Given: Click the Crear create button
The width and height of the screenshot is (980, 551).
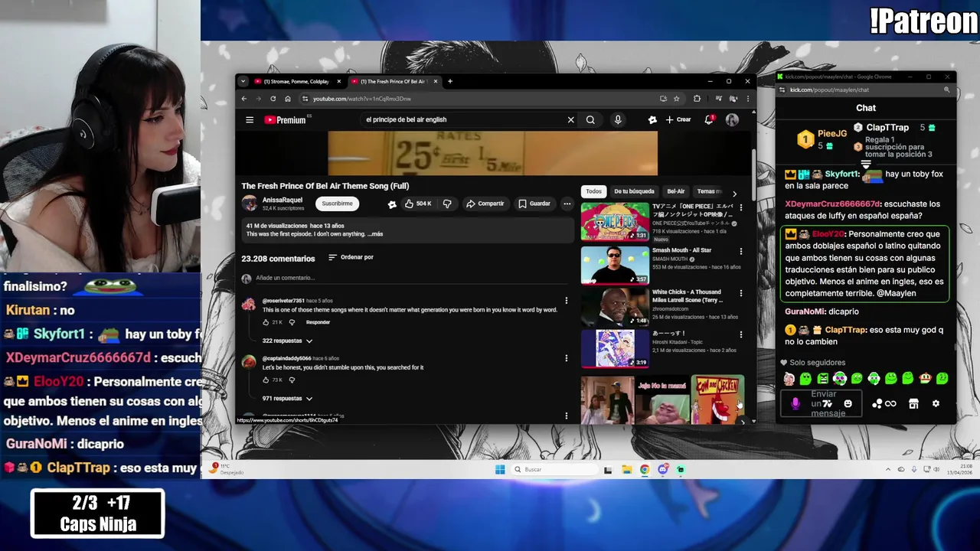Looking at the screenshot, I should click(678, 119).
